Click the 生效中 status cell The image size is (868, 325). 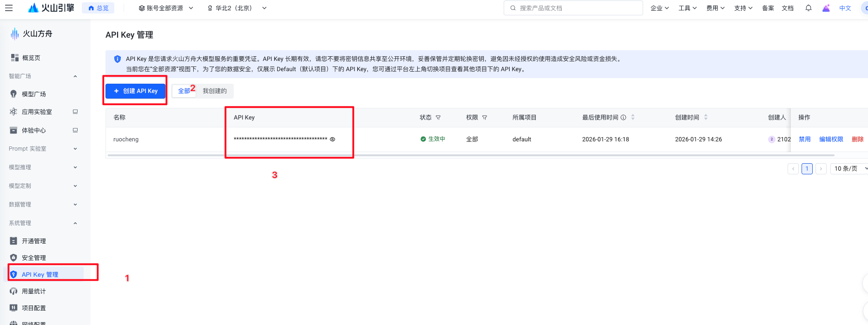(433, 139)
